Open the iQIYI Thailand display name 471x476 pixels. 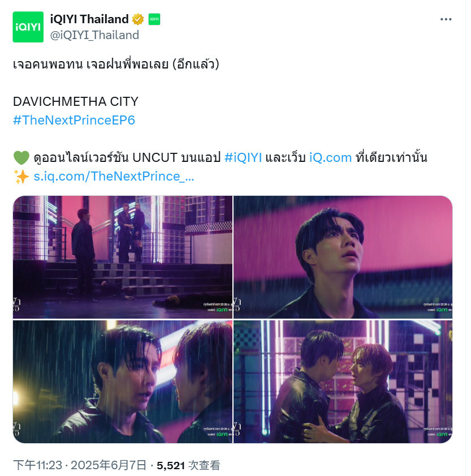(x=89, y=19)
